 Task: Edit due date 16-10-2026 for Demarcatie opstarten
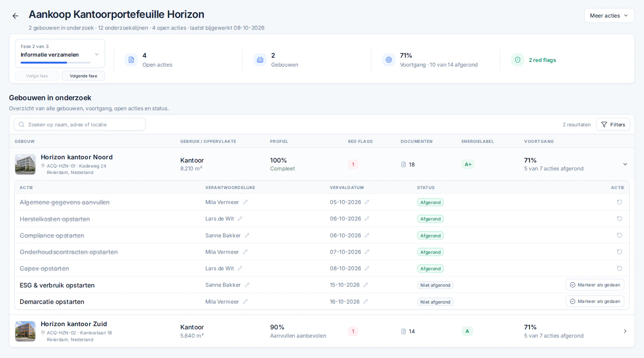pyautogui.click(x=366, y=302)
